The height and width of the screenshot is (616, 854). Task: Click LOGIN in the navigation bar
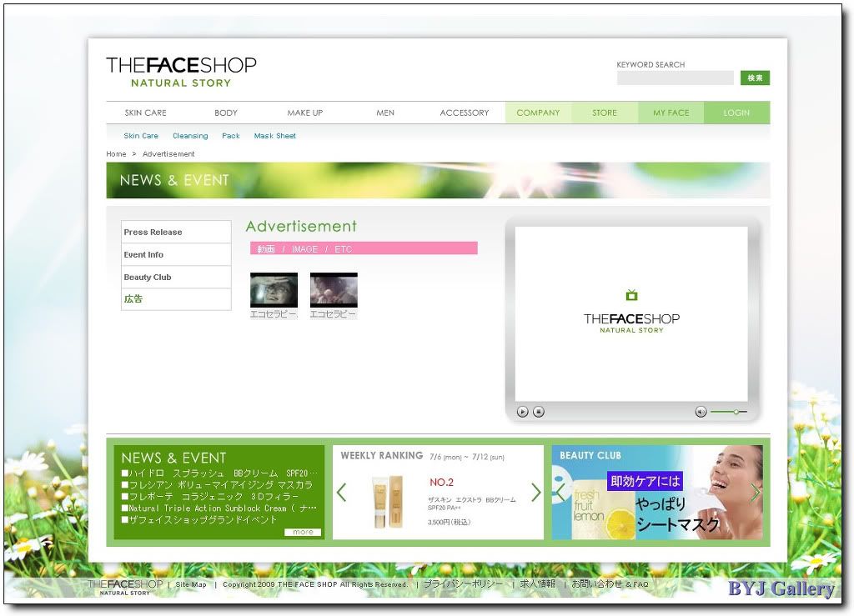click(736, 113)
